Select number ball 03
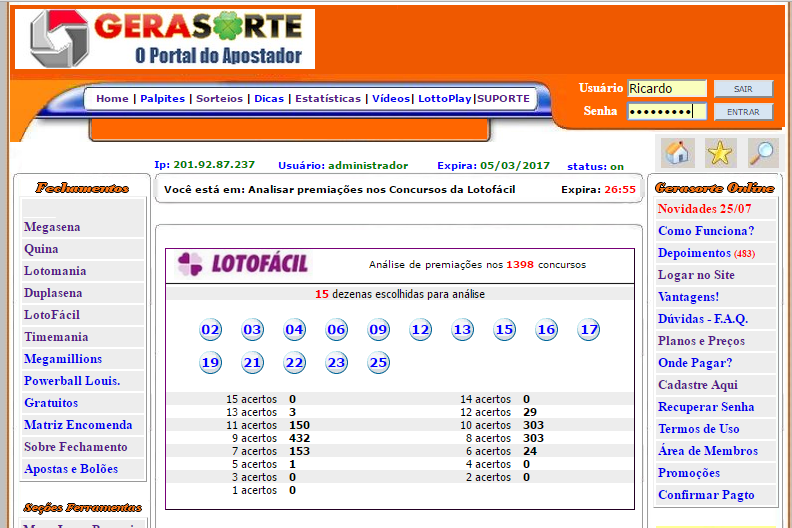This screenshot has width=792, height=528. pyautogui.click(x=252, y=330)
